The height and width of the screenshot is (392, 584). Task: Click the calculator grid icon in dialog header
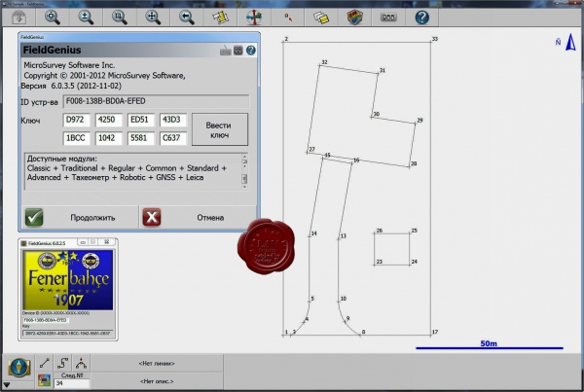tap(238, 51)
